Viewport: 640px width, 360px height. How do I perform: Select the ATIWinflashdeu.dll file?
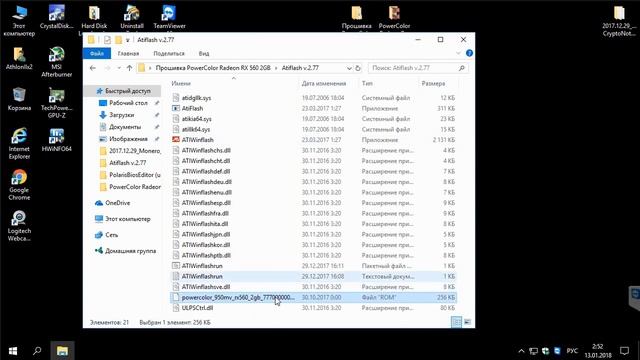(x=313, y=182)
